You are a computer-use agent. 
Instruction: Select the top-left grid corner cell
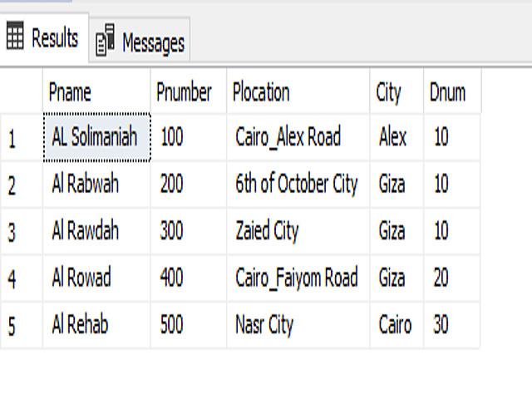[x=21, y=92]
